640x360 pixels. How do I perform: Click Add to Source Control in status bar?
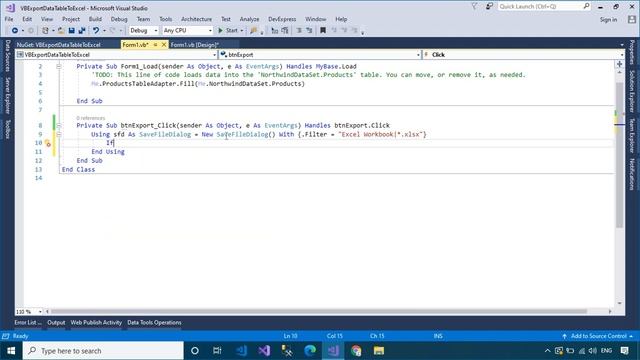pyautogui.click(x=598, y=336)
